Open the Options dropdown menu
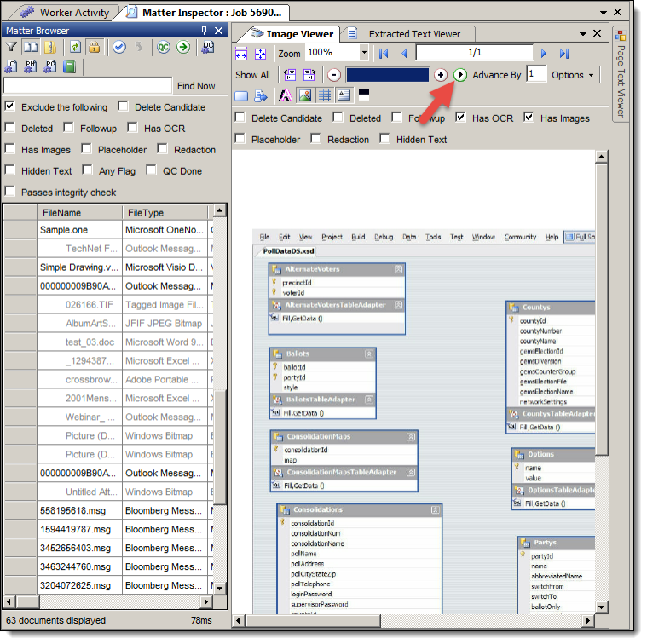Screen dimensions: 647x644 click(572, 75)
